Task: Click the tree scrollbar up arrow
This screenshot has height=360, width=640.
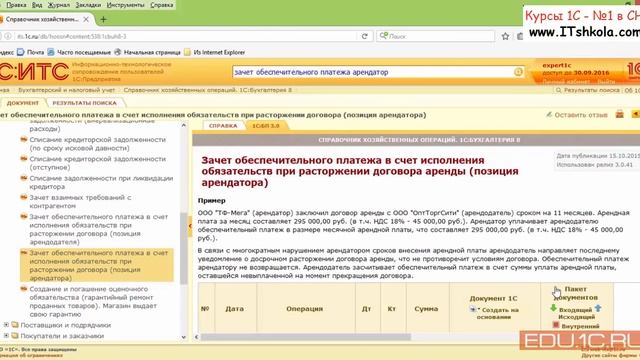Action: pyautogui.click(x=184, y=125)
